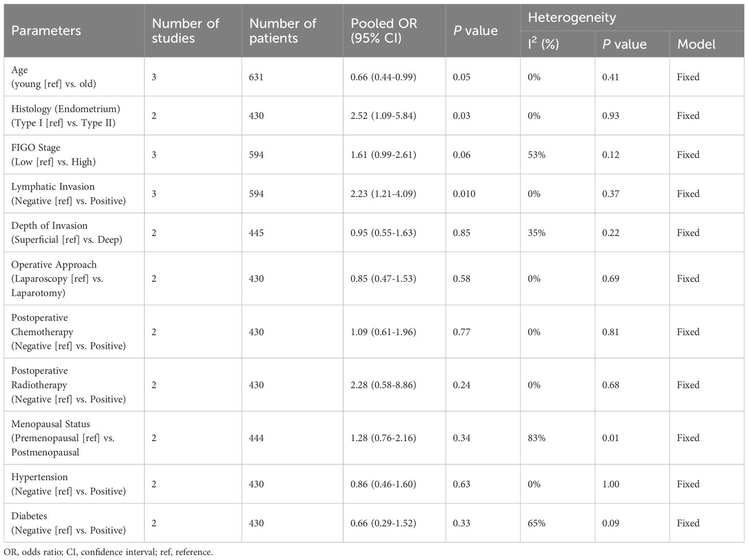The image size is (748, 560).
Task: Click the patient count value 631
Action: [256, 77]
